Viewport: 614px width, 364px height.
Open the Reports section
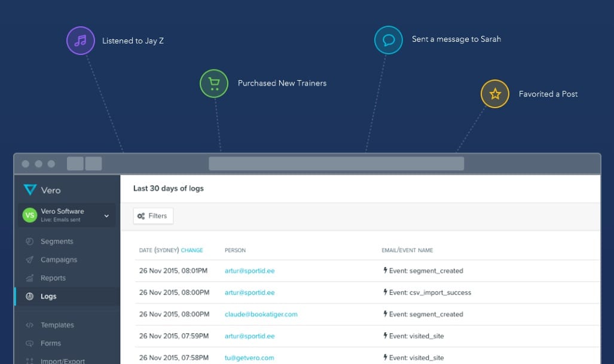[53, 278]
